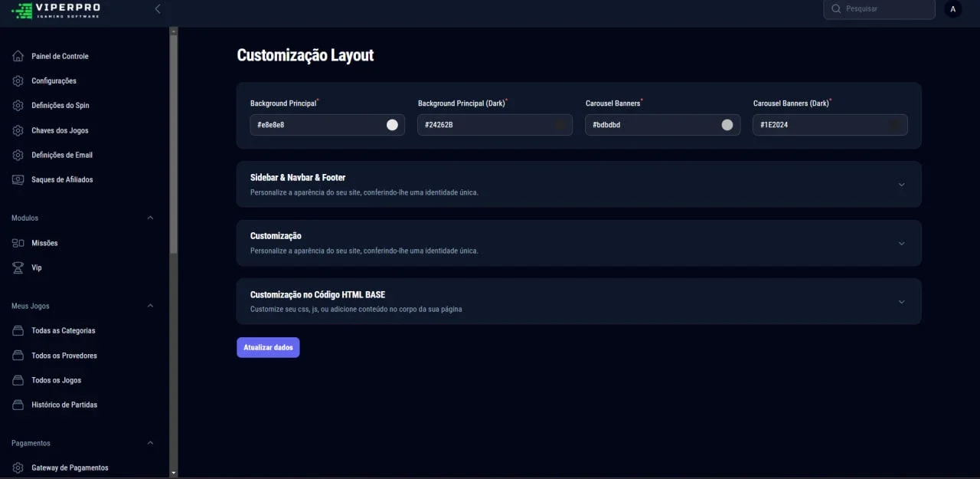Viewport: 980px width, 479px height.
Task: Expand Sidebar & Navbar & Footer panel chevron
Action: pyautogui.click(x=901, y=185)
